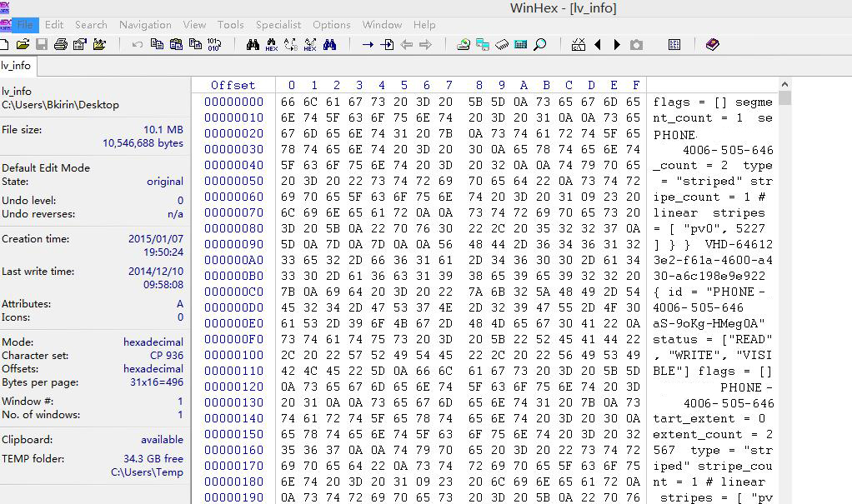Click the blue Continue Search binoculars icon
The image size is (852, 504).
click(x=329, y=44)
